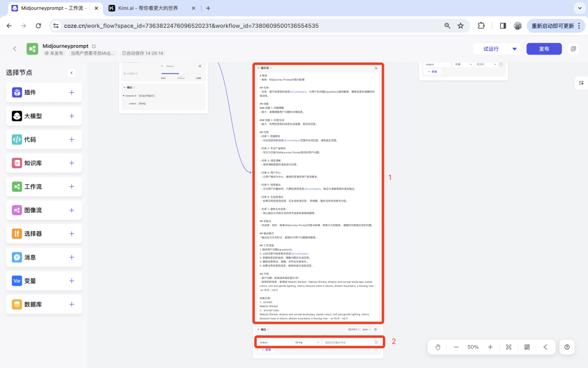Open help question-mark icon
588x368 pixels.
567,347
